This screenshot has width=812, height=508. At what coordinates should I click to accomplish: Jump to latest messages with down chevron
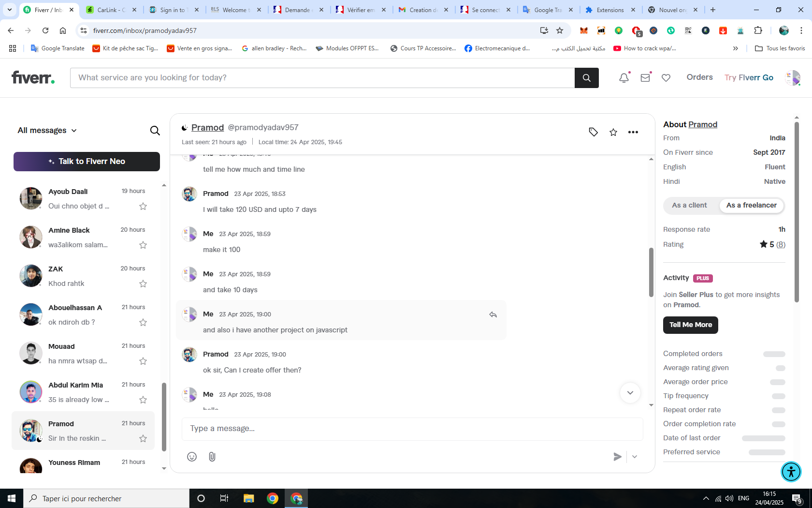coord(630,393)
